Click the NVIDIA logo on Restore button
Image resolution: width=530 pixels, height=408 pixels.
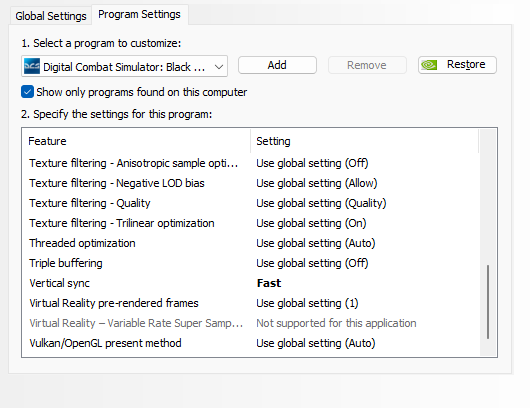click(x=429, y=65)
